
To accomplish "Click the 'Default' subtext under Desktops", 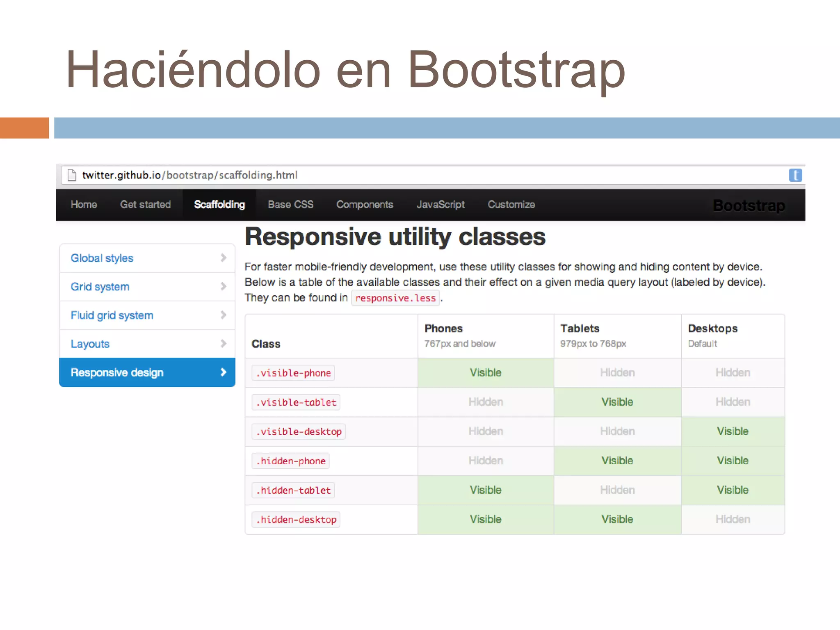I will [703, 344].
